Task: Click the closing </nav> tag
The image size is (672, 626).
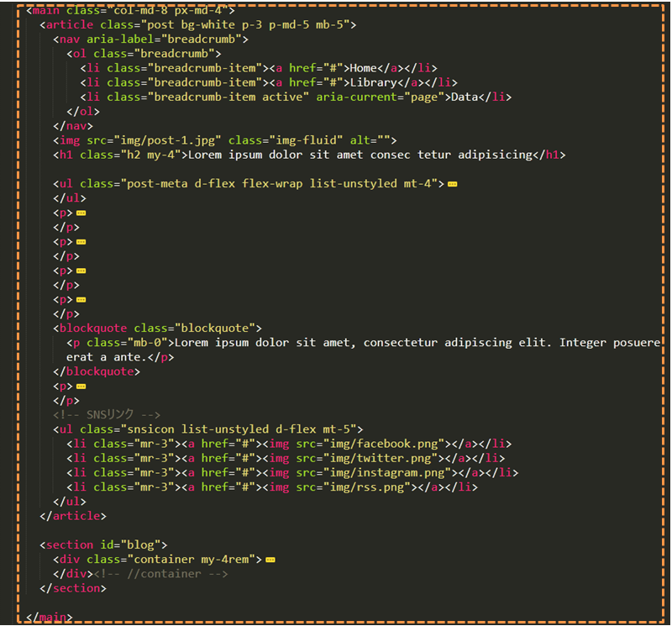Action: (73, 126)
